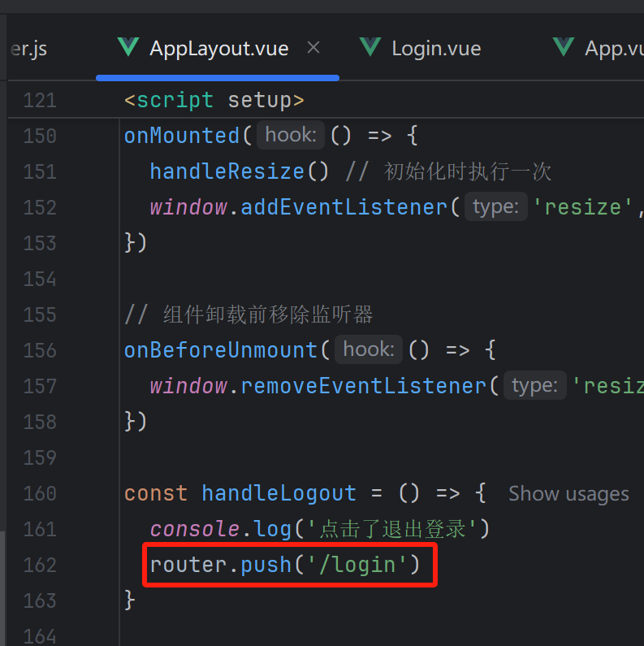Click line number 160 in gutter
Image resolution: width=644 pixels, height=646 pixels.
pyautogui.click(x=40, y=493)
